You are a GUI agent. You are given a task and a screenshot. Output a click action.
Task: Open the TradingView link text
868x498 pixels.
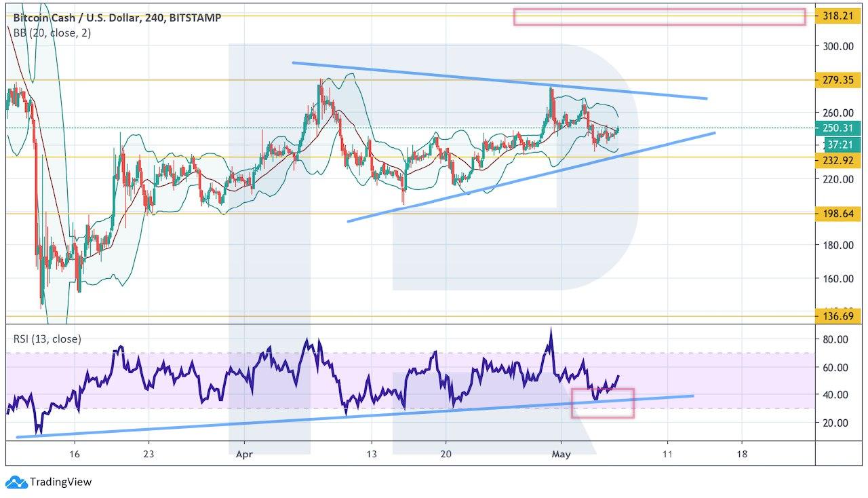(x=61, y=482)
